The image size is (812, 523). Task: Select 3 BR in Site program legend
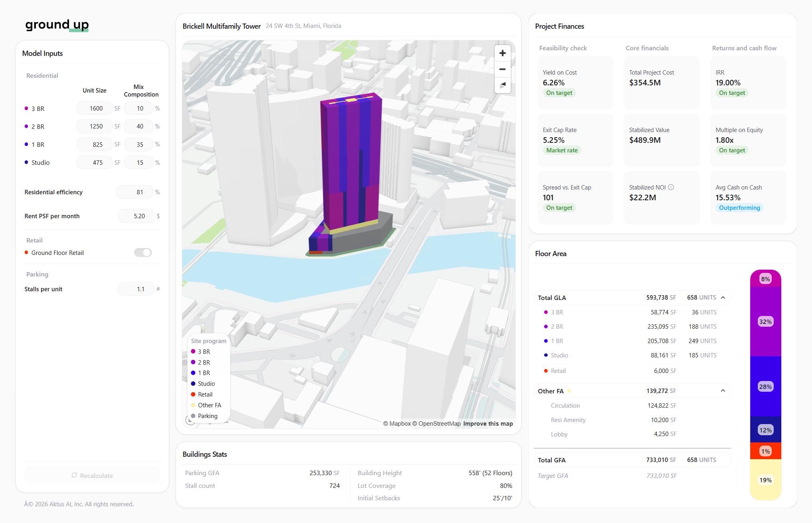(201, 351)
